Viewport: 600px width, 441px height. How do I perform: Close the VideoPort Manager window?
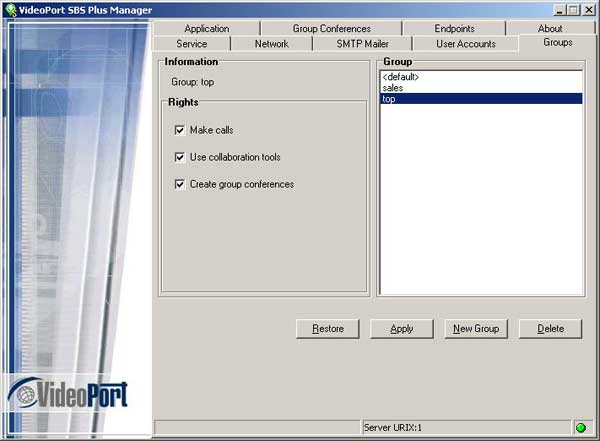click(x=589, y=10)
